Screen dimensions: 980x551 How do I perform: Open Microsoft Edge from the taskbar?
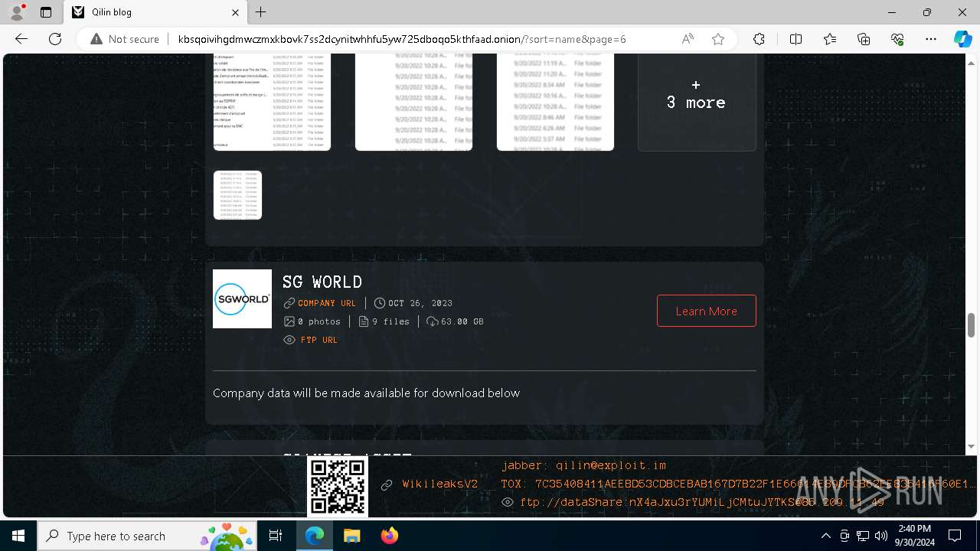click(x=315, y=536)
